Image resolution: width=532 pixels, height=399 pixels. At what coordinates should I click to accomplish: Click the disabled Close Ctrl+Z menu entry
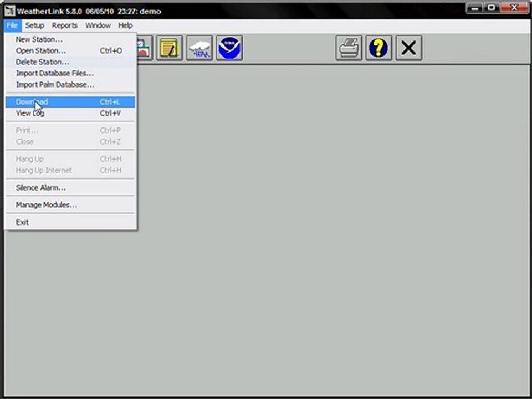[x=70, y=141]
